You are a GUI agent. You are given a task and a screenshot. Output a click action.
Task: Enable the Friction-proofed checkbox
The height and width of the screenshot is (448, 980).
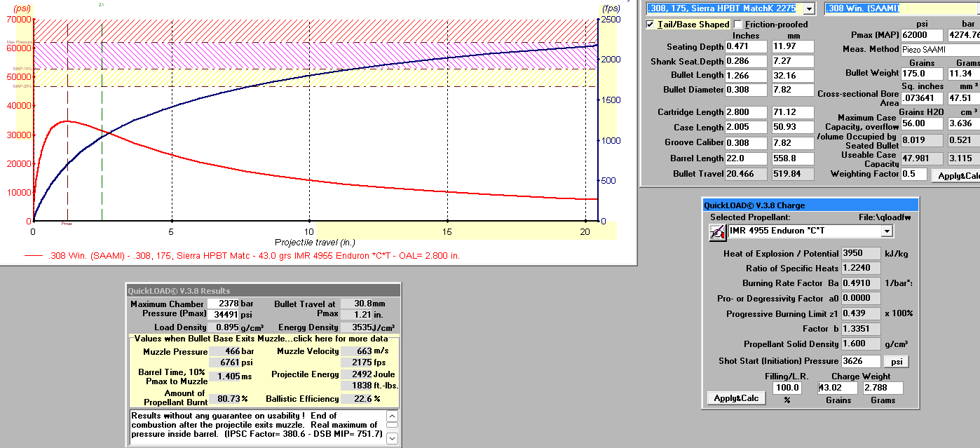click(738, 25)
